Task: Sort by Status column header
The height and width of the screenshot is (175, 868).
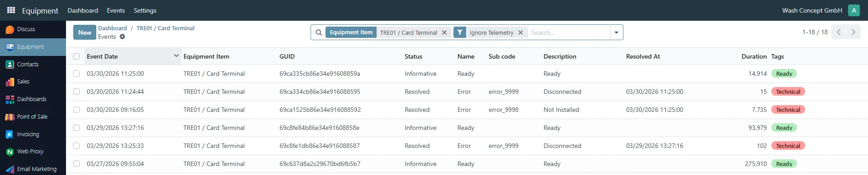Action: (x=413, y=56)
